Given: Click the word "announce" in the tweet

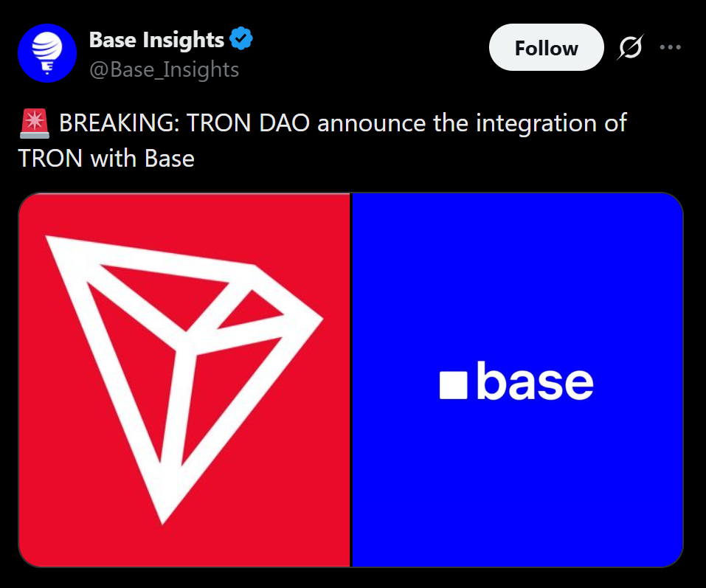Looking at the screenshot, I should [x=372, y=123].
